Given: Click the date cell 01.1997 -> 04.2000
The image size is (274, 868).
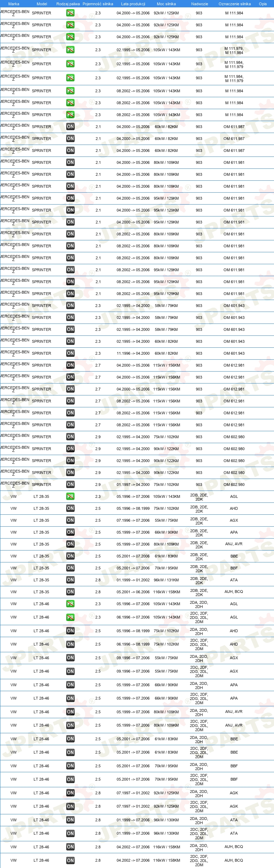Looking at the screenshot, I should click(133, 485).
